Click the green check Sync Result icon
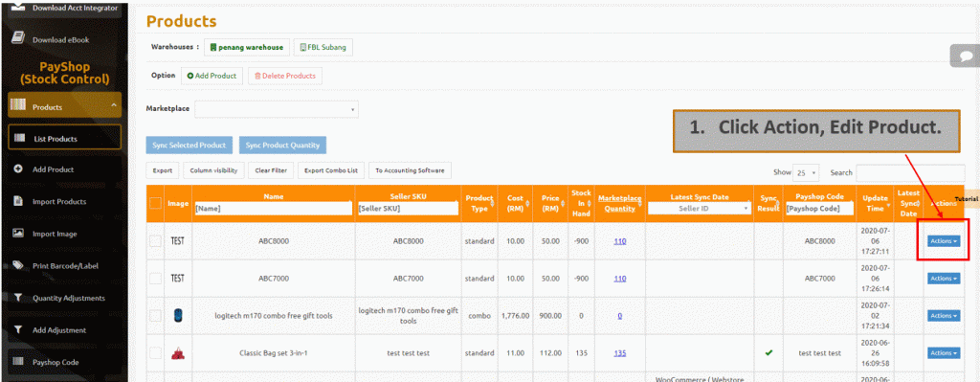 (768, 352)
